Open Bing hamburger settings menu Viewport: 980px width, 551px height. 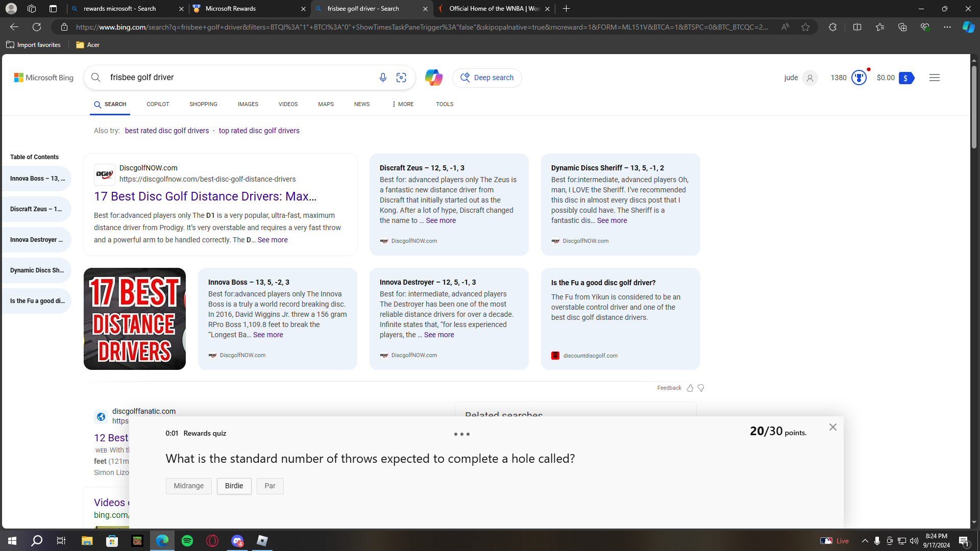(934, 78)
